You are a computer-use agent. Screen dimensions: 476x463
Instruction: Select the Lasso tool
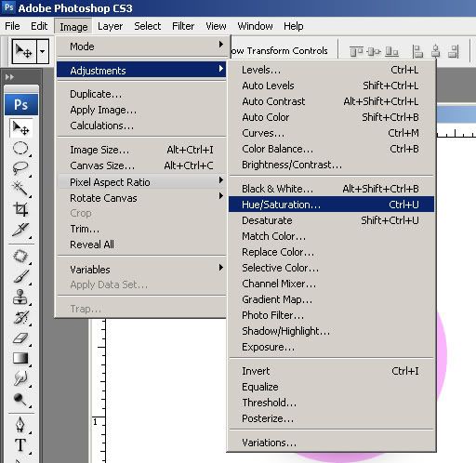20,168
